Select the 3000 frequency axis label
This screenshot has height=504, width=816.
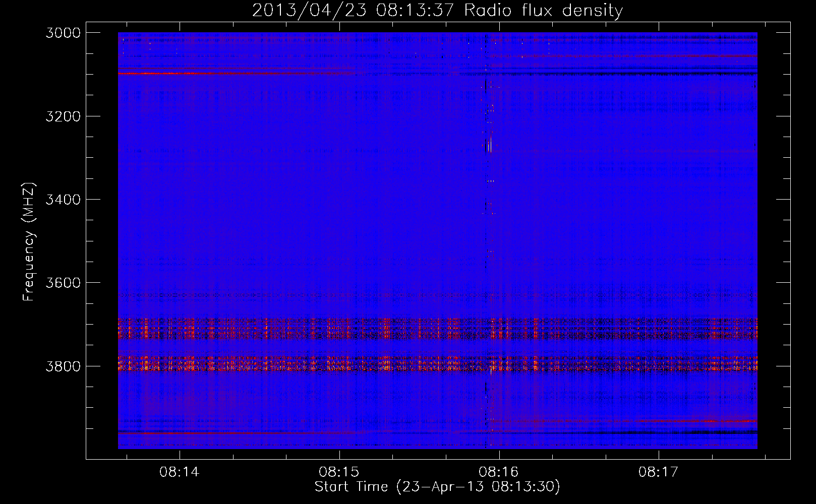[63, 33]
